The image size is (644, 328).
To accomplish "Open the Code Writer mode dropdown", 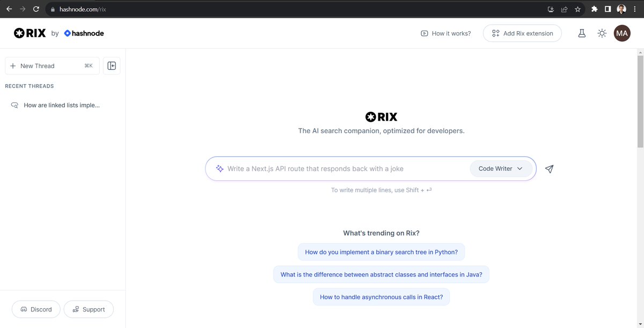I will coord(501,168).
